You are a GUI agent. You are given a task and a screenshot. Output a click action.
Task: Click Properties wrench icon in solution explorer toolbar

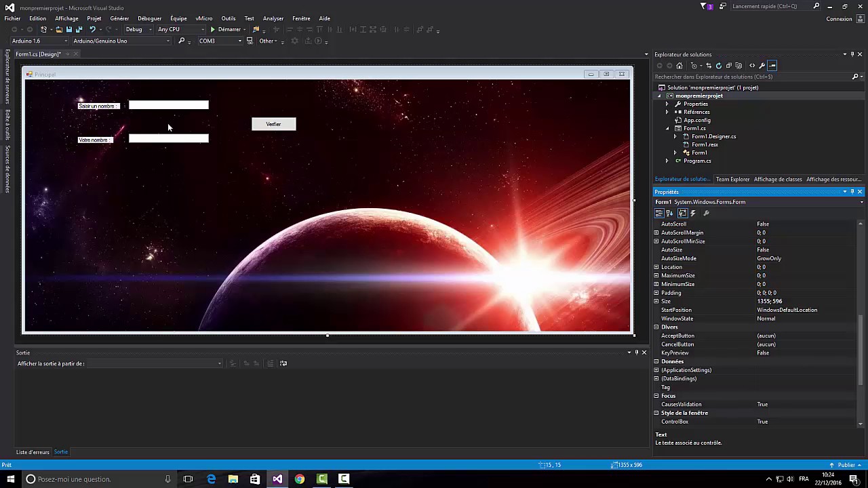[x=762, y=66]
